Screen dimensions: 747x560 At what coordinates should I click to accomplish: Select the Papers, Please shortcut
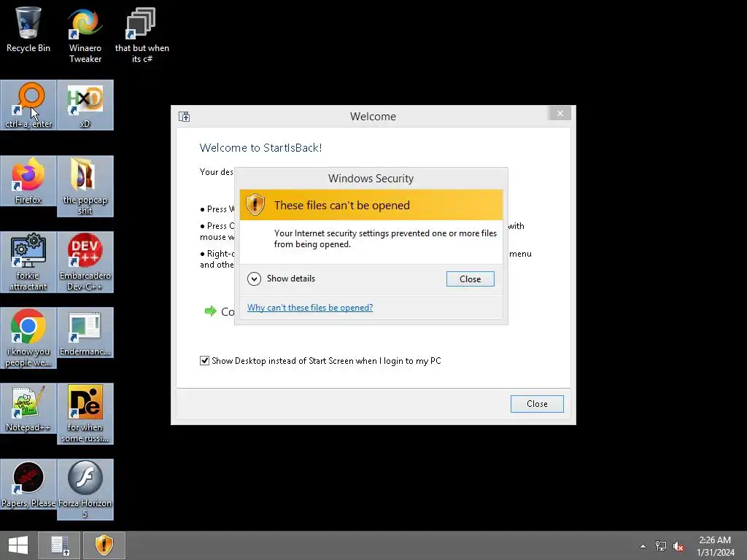28,484
